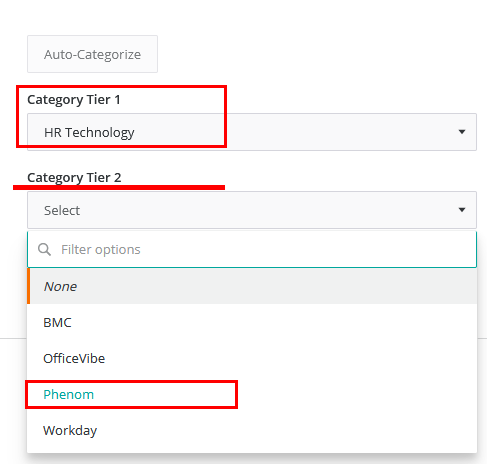
Task: Click the highlighted None row background
Action: (252, 286)
